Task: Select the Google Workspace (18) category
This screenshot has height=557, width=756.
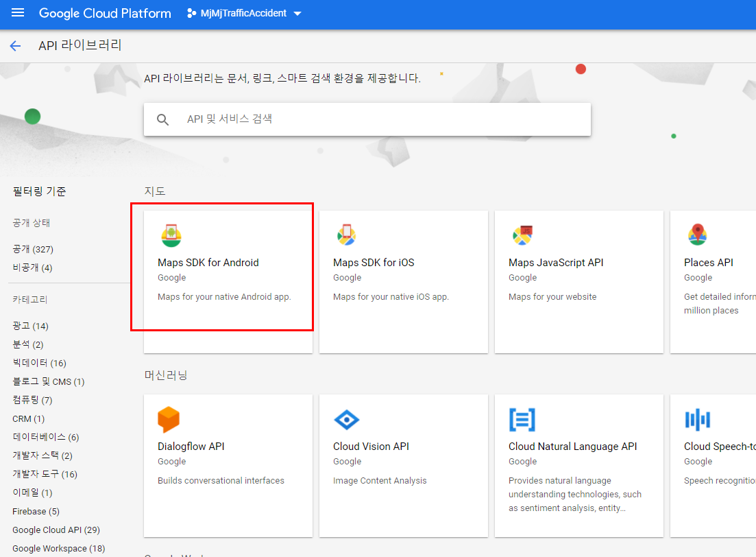Action: point(59,548)
